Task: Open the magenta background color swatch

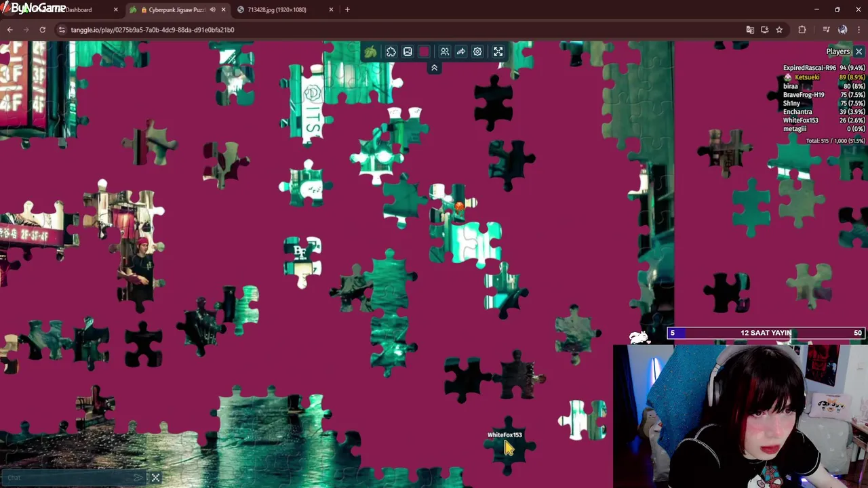Action: click(x=424, y=52)
